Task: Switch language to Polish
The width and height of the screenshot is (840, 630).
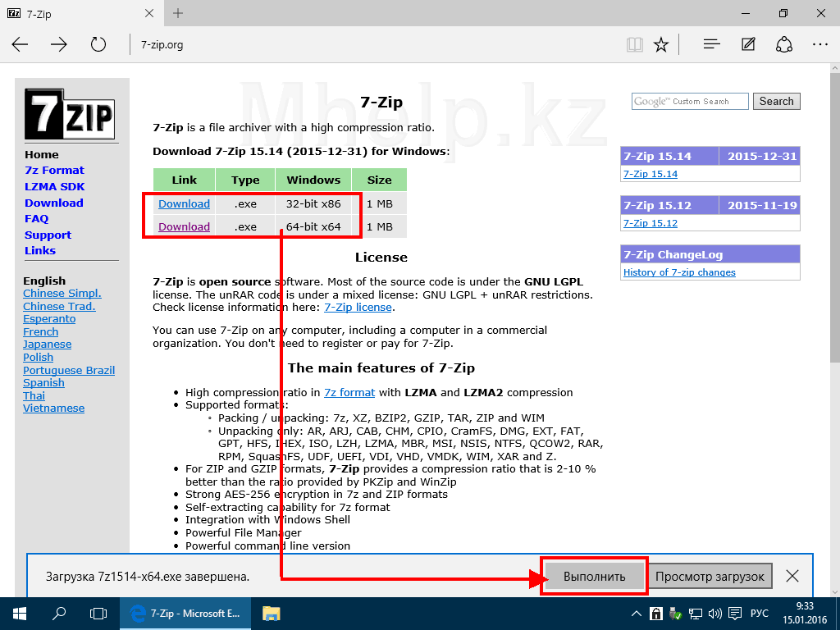Action: [x=38, y=358]
